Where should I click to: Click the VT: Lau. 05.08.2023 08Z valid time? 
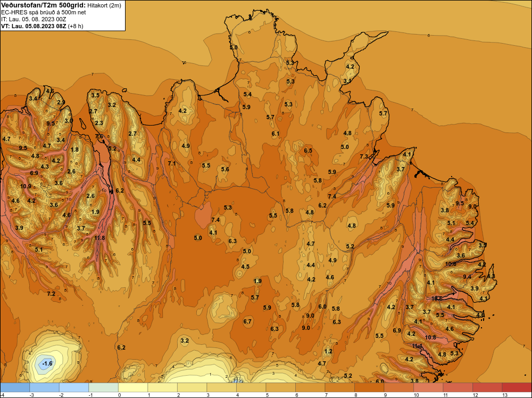click(x=34, y=26)
